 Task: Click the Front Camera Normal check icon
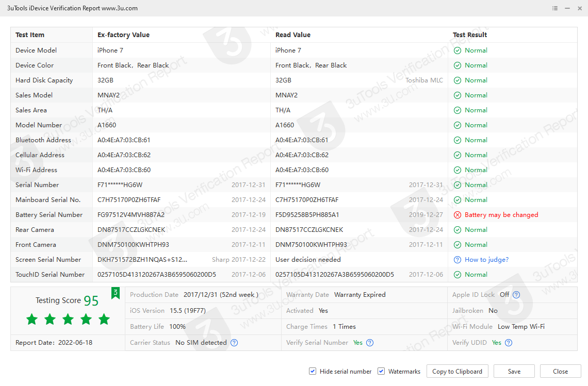pyautogui.click(x=457, y=245)
